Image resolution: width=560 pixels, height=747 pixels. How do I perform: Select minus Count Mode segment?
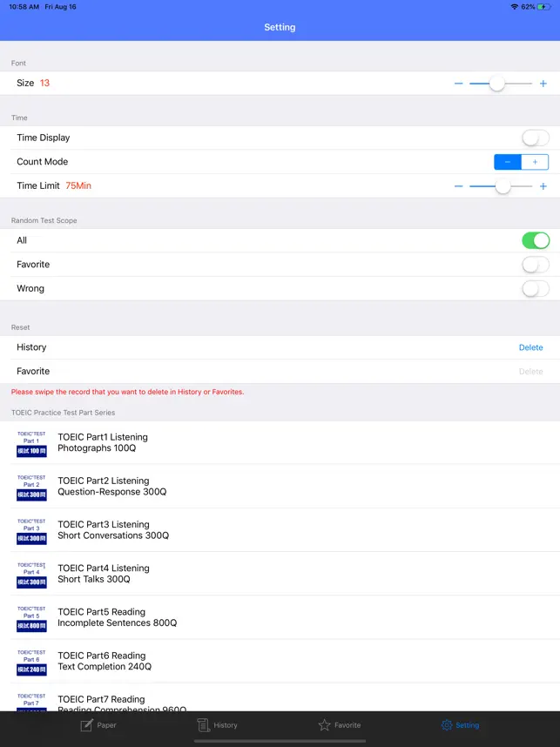(x=508, y=162)
